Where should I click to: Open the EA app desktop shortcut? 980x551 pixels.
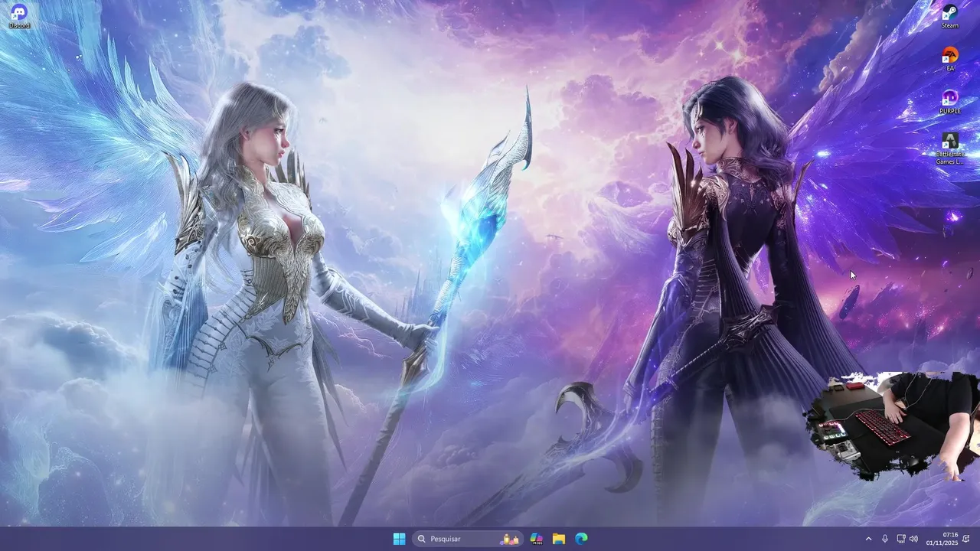[x=949, y=59]
